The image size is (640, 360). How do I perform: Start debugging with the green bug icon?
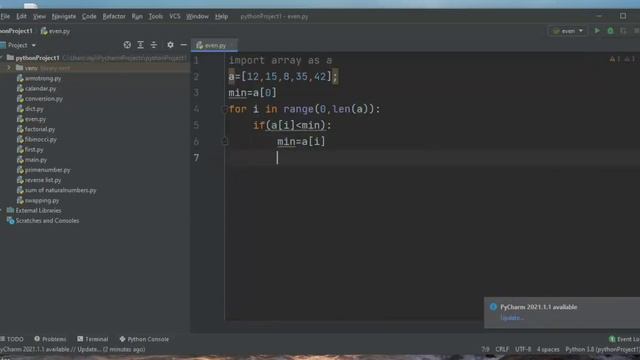click(x=610, y=31)
